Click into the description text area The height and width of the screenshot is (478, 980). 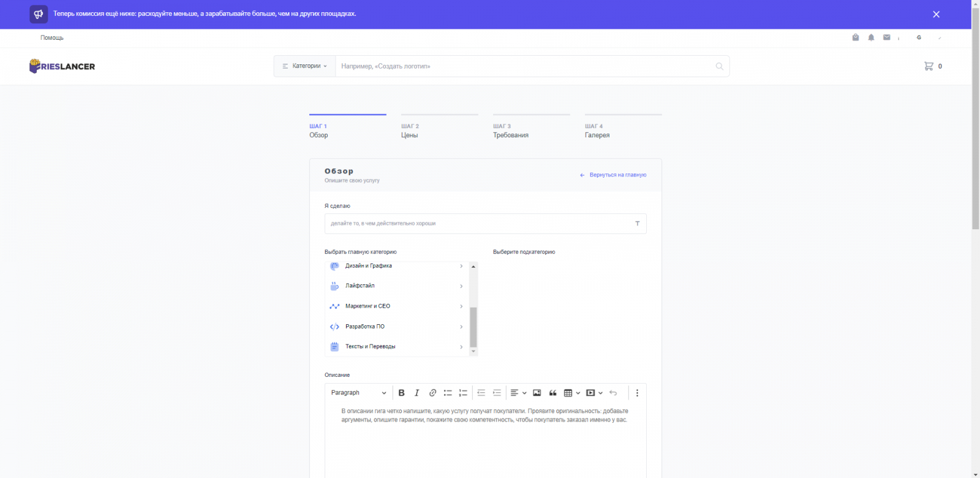click(485, 440)
